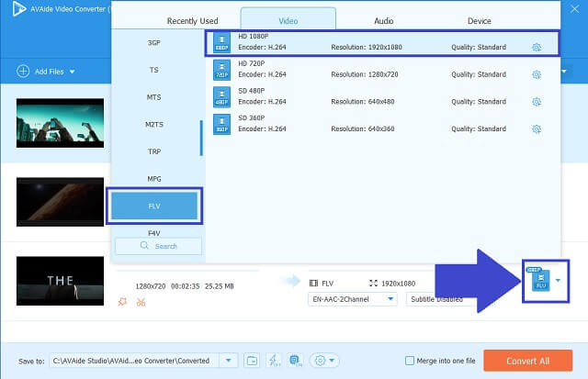The image size is (588, 379).
Task: Click the 720P format icon
Action: pyautogui.click(x=221, y=70)
